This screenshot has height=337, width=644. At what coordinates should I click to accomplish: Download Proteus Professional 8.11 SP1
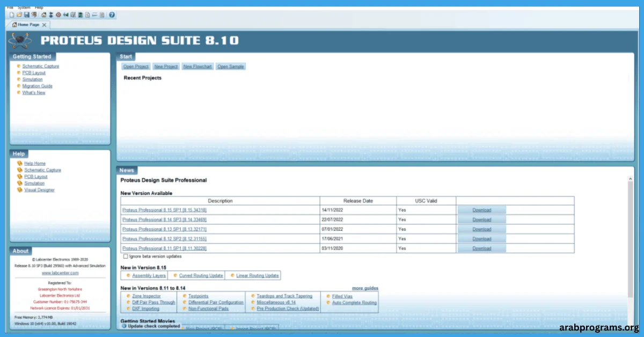click(x=481, y=248)
